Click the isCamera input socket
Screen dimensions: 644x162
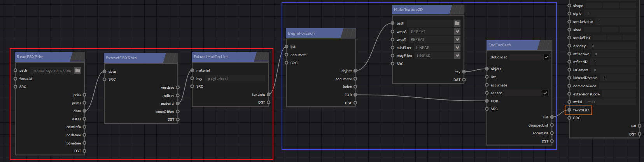569,70
